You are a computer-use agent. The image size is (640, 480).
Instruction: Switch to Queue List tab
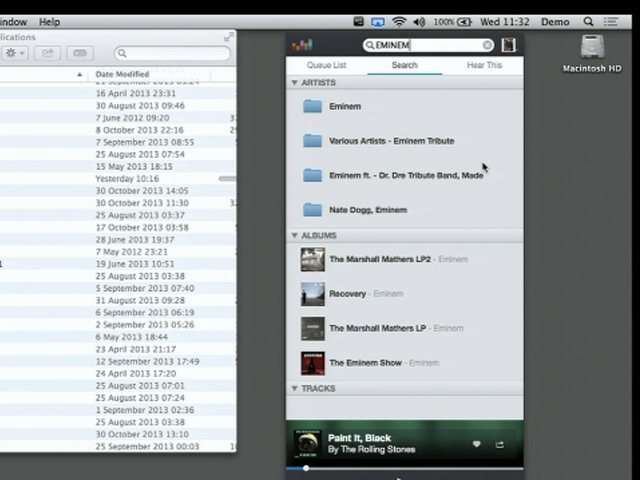click(x=326, y=65)
